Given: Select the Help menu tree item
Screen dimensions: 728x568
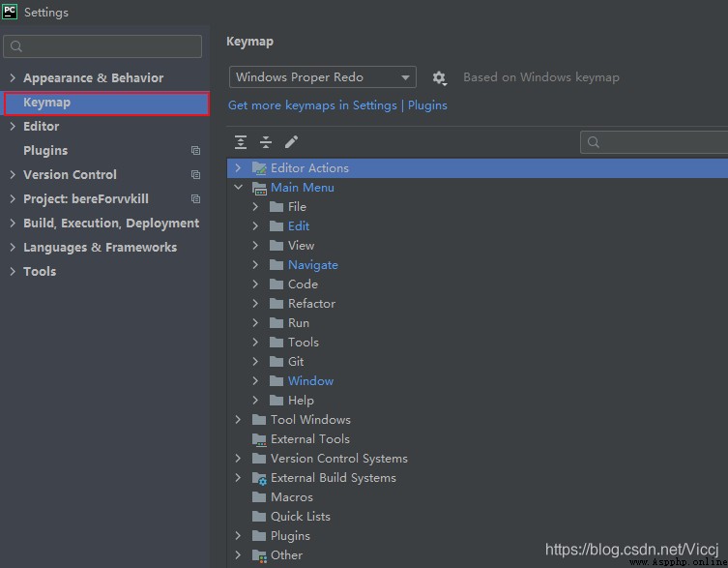Looking at the screenshot, I should pos(301,401).
